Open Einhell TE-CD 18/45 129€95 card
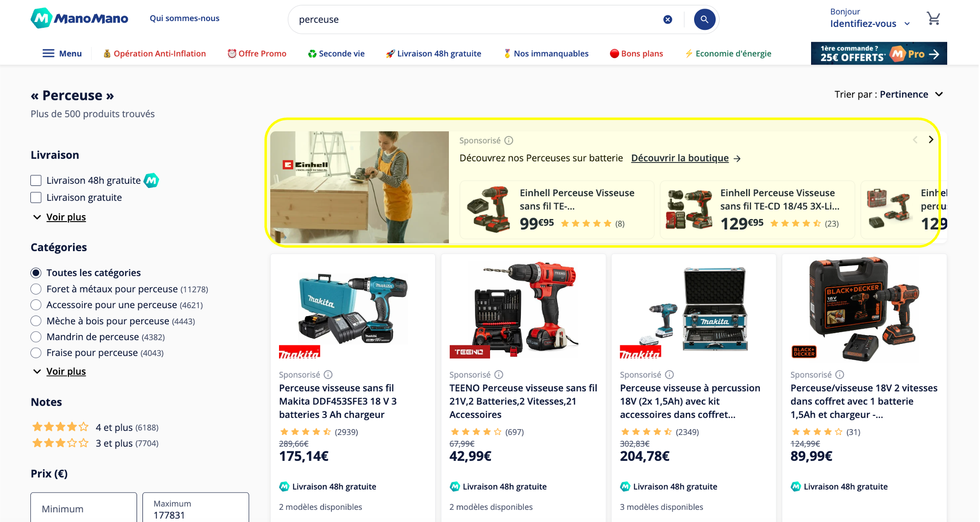Image resolution: width=980 pixels, height=522 pixels. (757, 210)
